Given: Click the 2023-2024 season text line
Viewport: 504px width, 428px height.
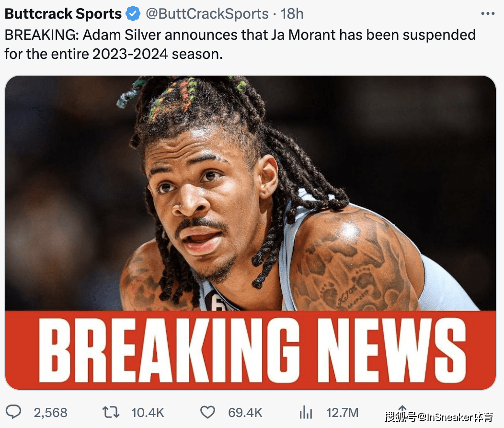Looking at the screenshot, I should [114, 54].
